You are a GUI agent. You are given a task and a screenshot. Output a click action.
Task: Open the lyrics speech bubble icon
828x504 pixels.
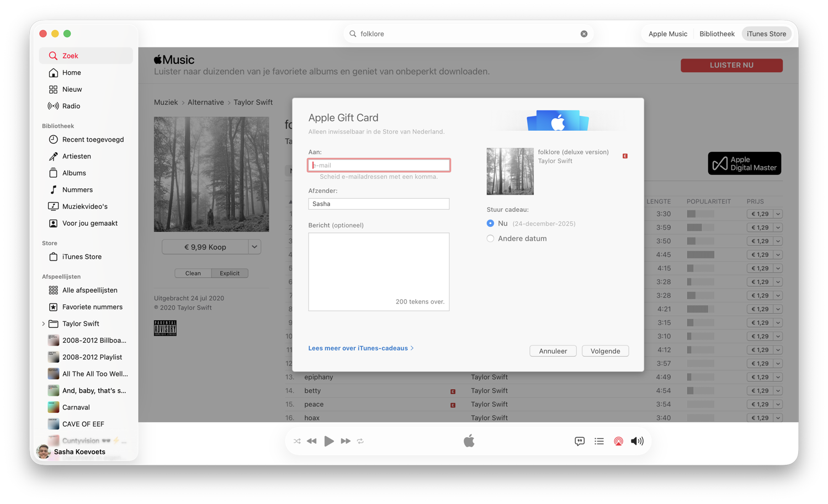(580, 441)
